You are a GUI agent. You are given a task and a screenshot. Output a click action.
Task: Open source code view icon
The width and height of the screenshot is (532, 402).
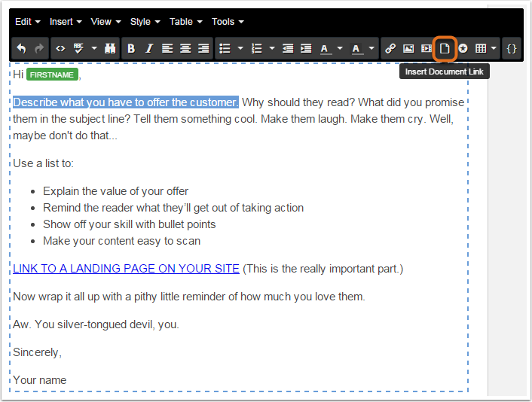click(x=60, y=49)
